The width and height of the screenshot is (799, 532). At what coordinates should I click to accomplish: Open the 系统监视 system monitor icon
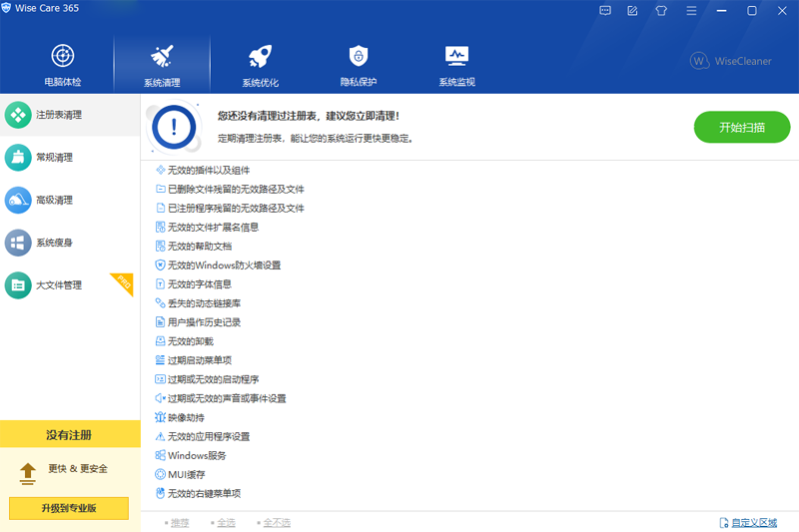tap(456, 65)
